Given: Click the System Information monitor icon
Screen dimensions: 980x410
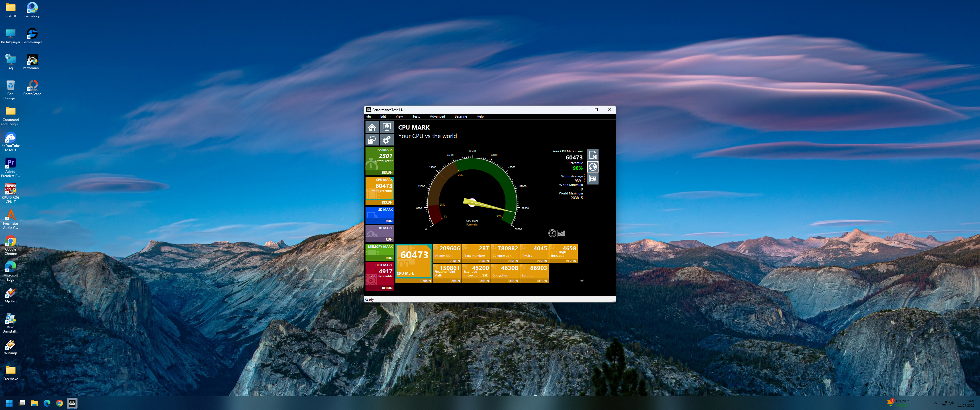Looking at the screenshot, I should pos(387,127).
